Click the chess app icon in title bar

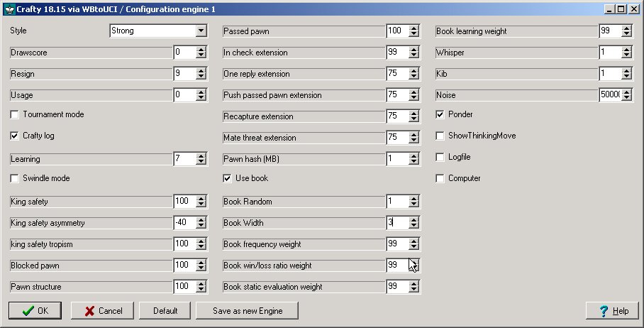click(9, 9)
